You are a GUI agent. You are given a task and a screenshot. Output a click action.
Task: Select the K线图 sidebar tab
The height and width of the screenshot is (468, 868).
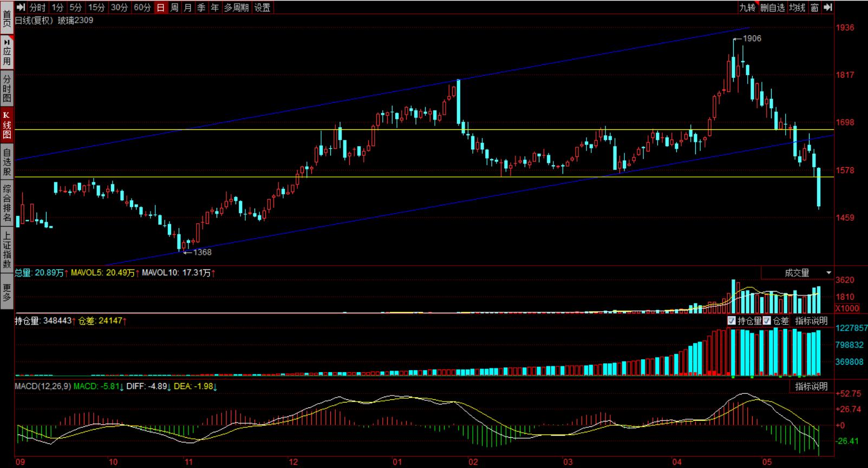7,126
